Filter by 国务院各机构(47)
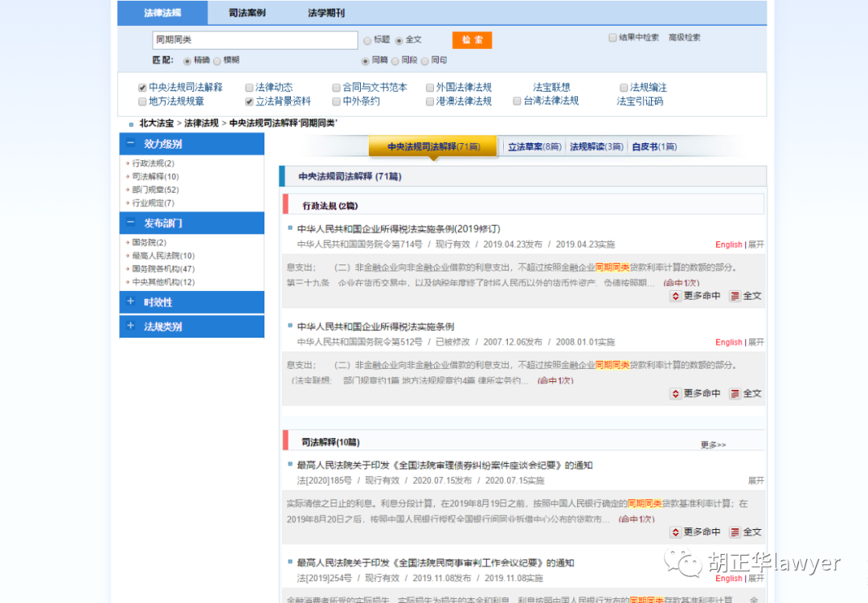This screenshot has width=868, height=603. click(163, 269)
